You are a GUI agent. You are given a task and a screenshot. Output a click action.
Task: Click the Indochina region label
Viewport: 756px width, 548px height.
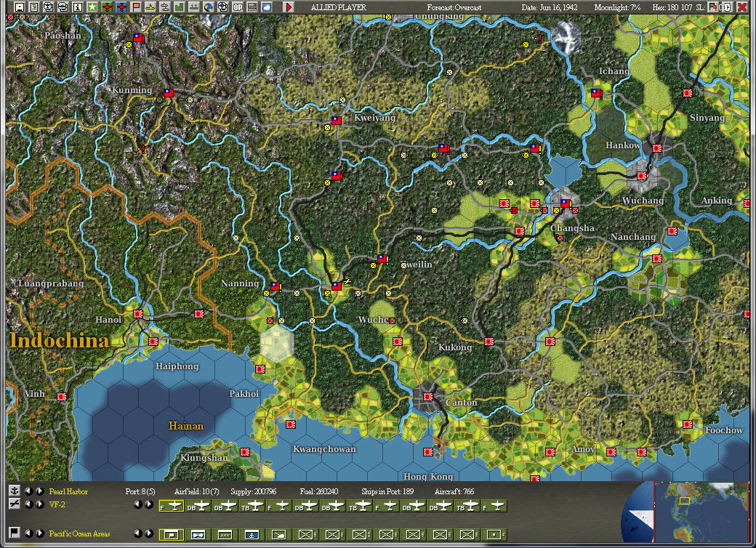coord(60,341)
